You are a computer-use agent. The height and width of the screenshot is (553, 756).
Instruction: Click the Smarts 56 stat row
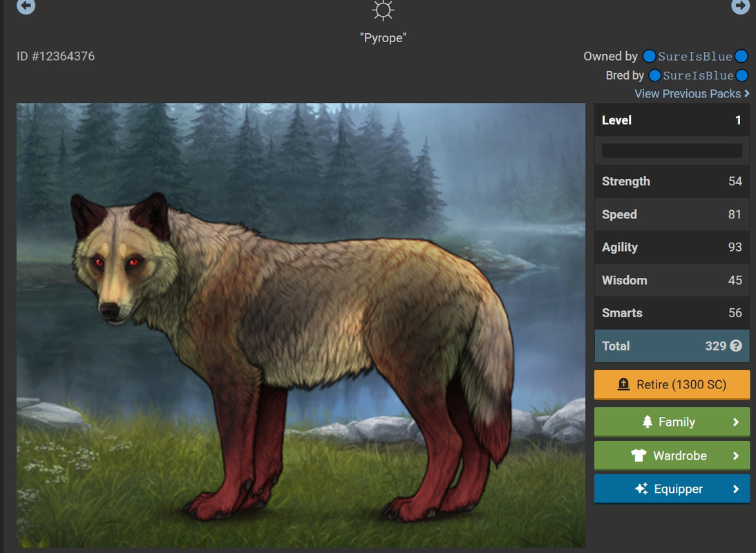click(x=672, y=313)
